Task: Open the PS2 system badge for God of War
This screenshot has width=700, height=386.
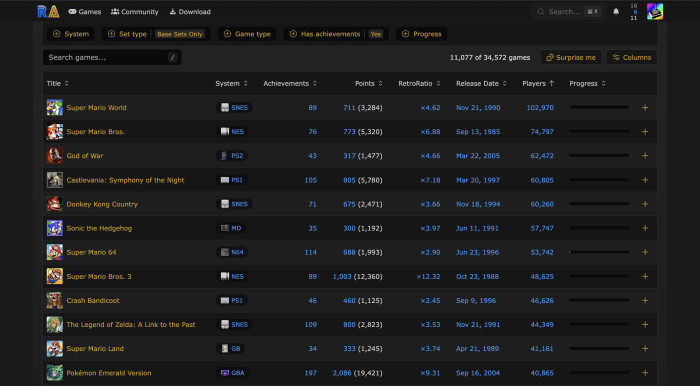Action: [232, 156]
